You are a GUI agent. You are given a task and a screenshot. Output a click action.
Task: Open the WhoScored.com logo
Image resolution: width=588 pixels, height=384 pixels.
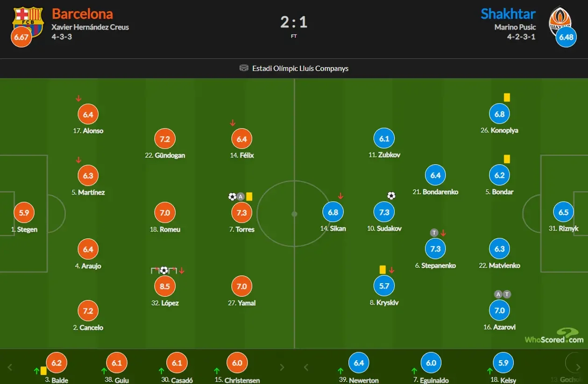click(x=554, y=337)
